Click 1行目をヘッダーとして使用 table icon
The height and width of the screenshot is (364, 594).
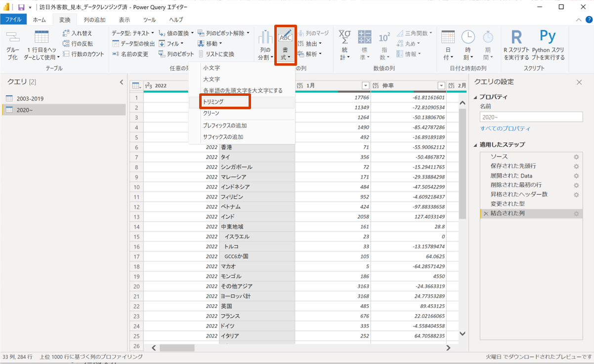click(x=42, y=37)
